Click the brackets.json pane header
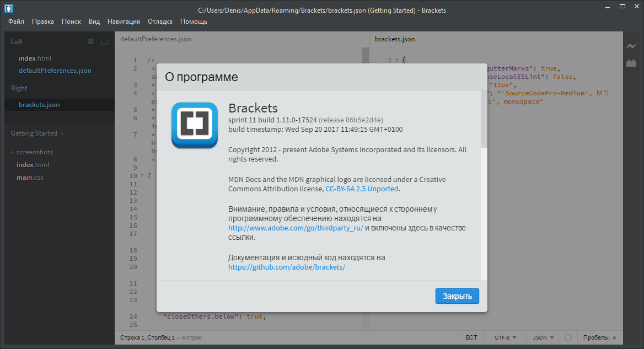644x349 pixels. [x=395, y=39]
